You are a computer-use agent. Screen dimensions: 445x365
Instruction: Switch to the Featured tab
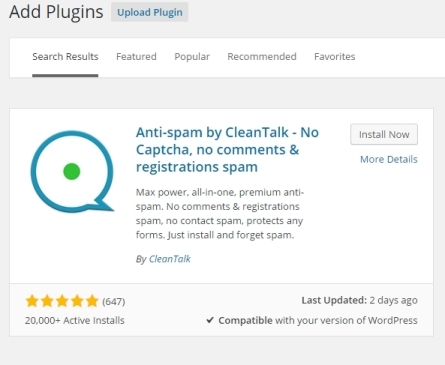coord(136,57)
